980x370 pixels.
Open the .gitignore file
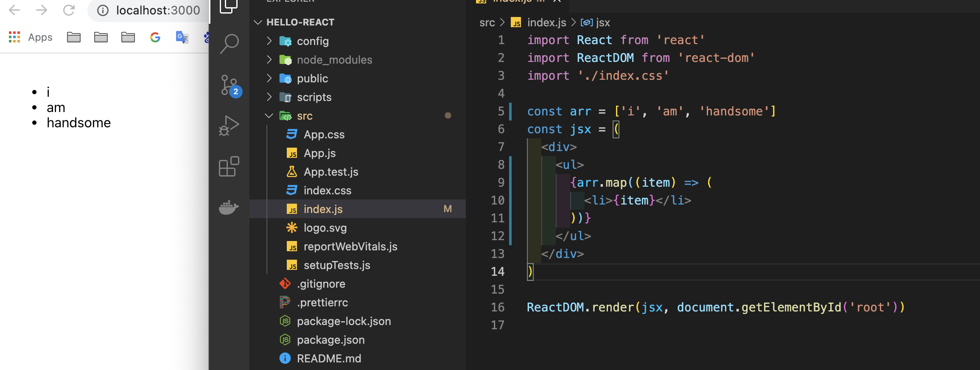(x=357, y=284)
